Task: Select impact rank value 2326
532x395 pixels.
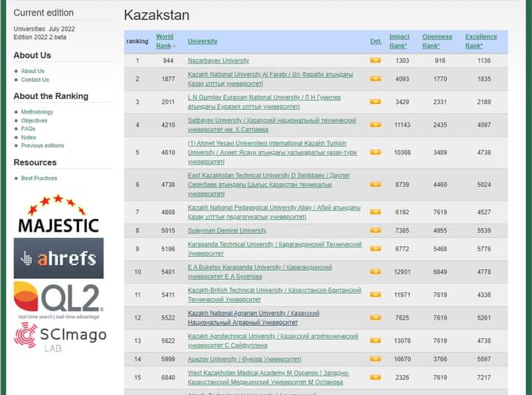Action: tap(402, 377)
